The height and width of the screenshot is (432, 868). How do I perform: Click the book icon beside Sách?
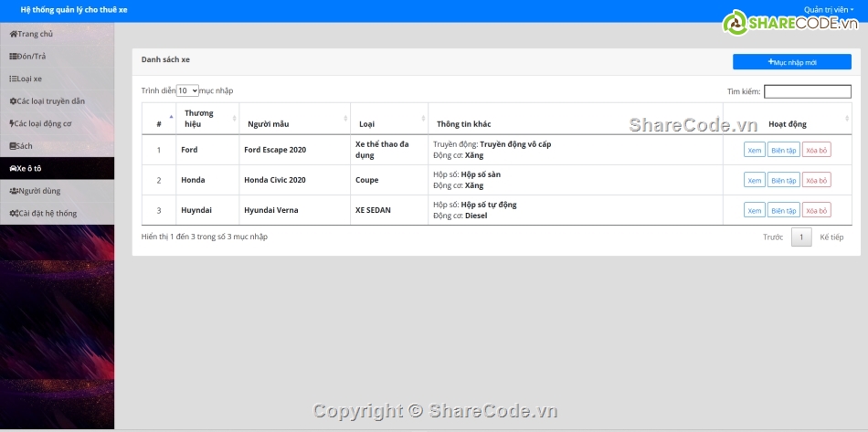[x=13, y=146]
